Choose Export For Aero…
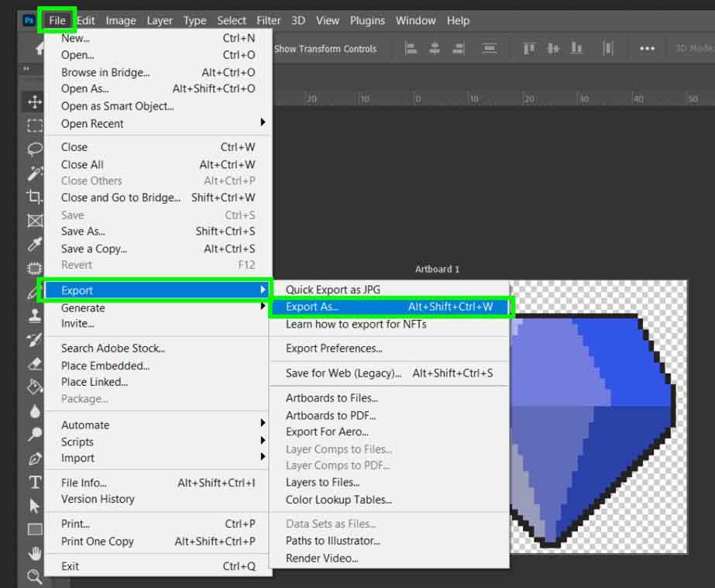The width and height of the screenshot is (715, 588). click(390, 432)
